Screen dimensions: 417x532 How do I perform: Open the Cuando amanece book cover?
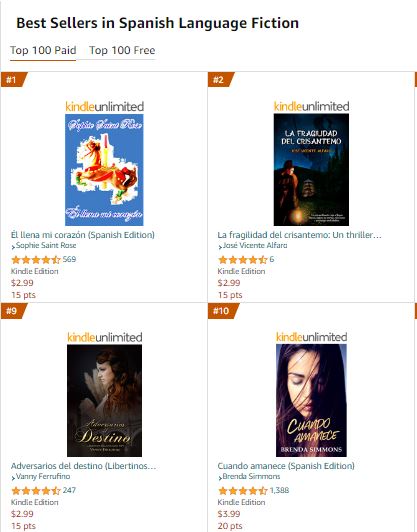311,400
